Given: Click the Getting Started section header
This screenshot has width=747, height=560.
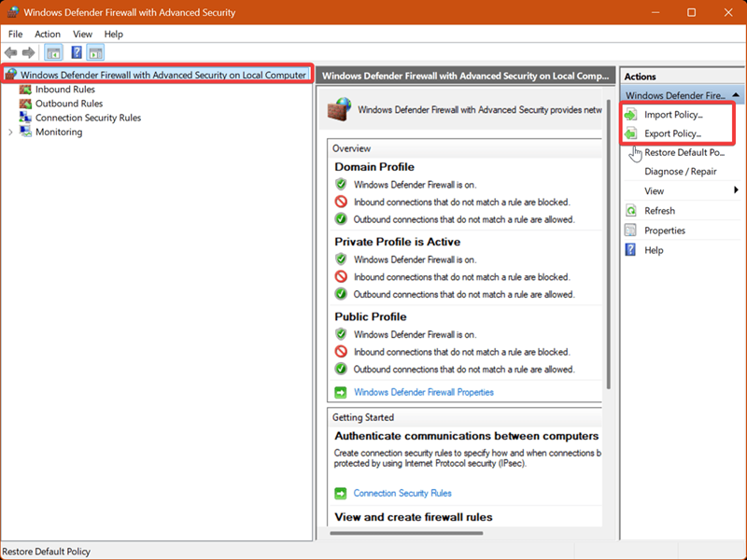Looking at the screenshot, I should tap(363, 417).
